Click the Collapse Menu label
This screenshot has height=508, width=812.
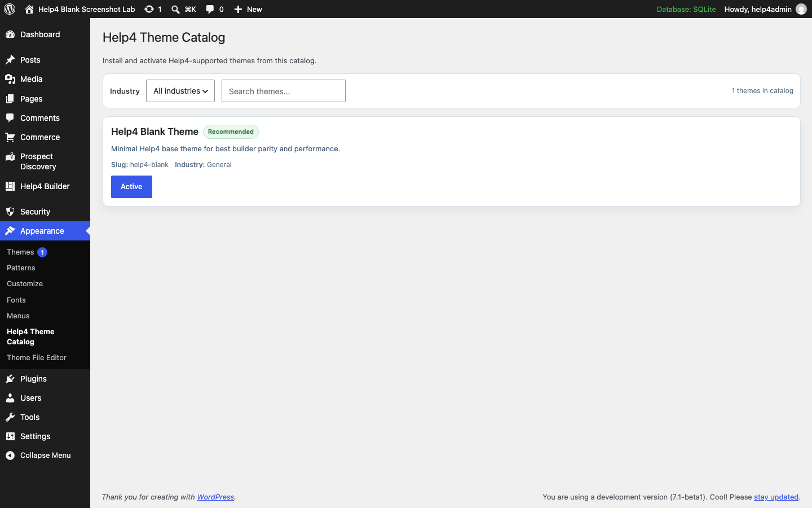click(46, 456)
